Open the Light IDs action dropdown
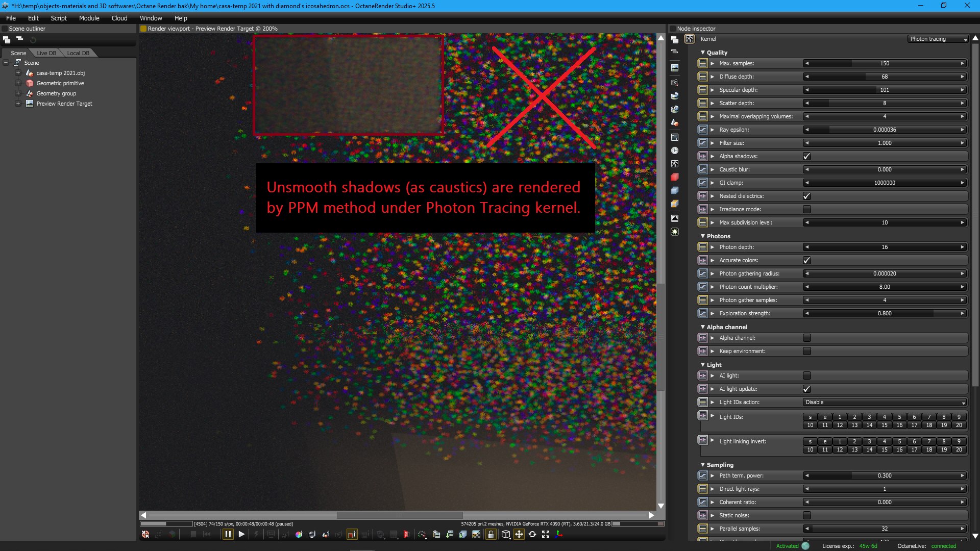Screen dimensions: 980x551 [x=885, y=402]
